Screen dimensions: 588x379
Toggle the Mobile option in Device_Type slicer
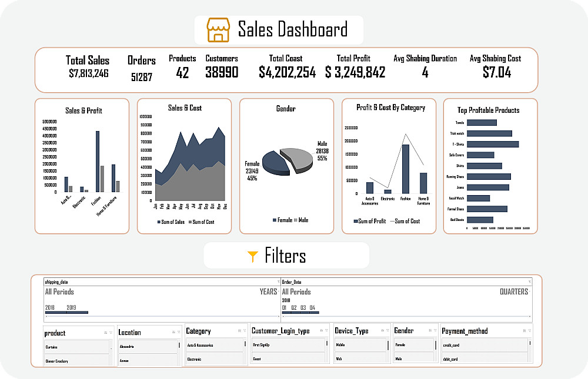point(360,345)
